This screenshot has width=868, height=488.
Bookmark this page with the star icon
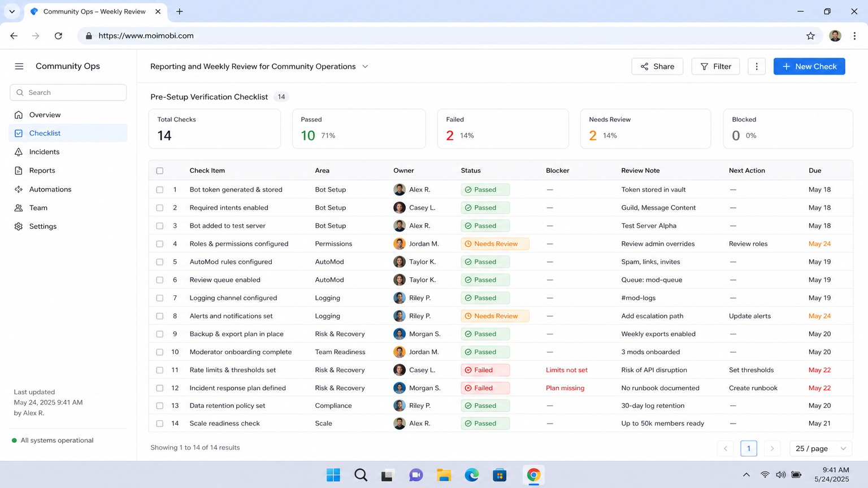810,36
